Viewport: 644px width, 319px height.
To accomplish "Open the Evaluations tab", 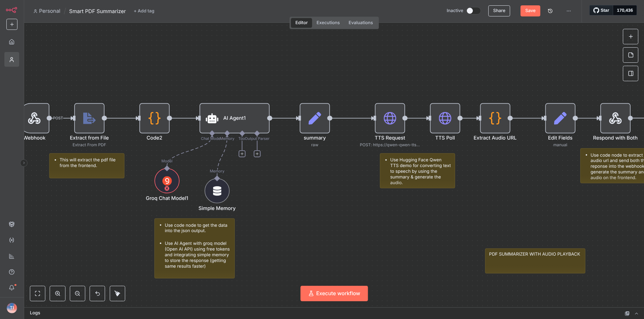I will pyautogui.click(x=360, y=23).
